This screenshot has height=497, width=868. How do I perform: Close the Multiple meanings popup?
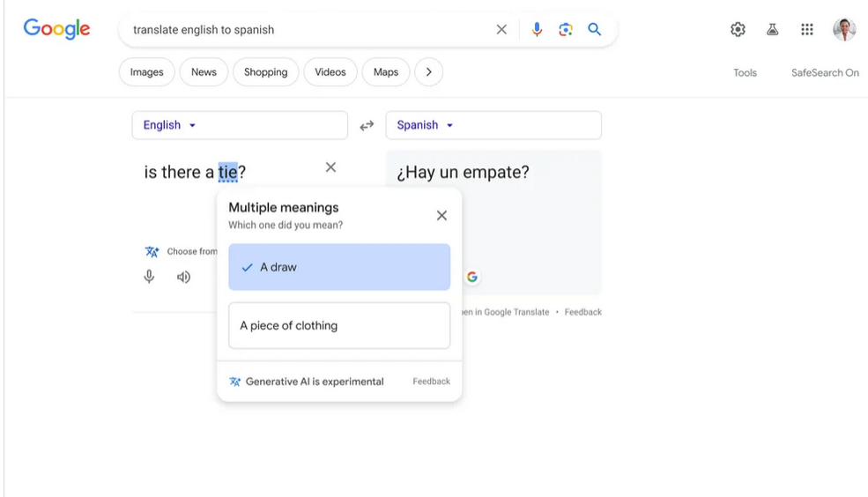[x=441, y=215]
